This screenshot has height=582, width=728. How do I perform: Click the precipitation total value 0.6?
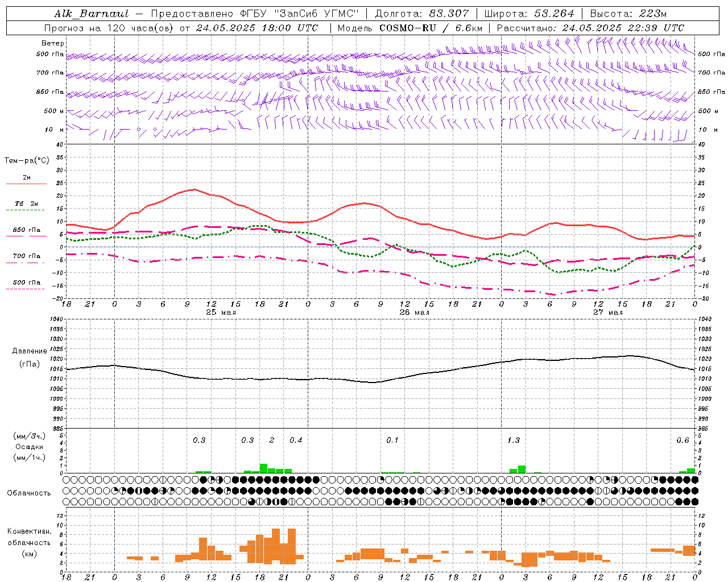[682, 440]
